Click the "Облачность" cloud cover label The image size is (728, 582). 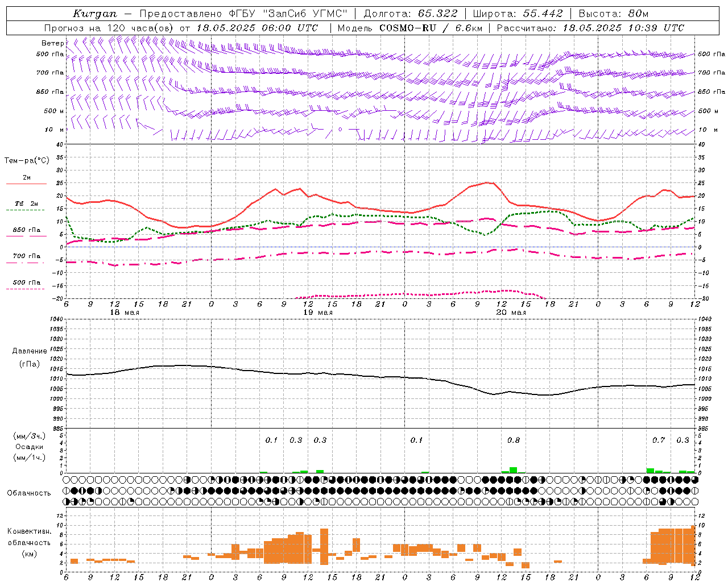pos(29,493)
